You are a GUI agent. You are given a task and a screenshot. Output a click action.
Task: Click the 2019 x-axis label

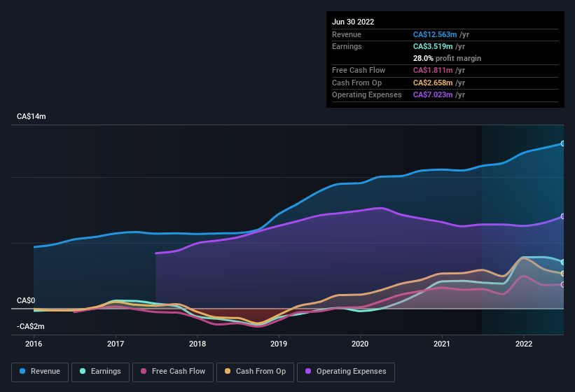(279, 344)
